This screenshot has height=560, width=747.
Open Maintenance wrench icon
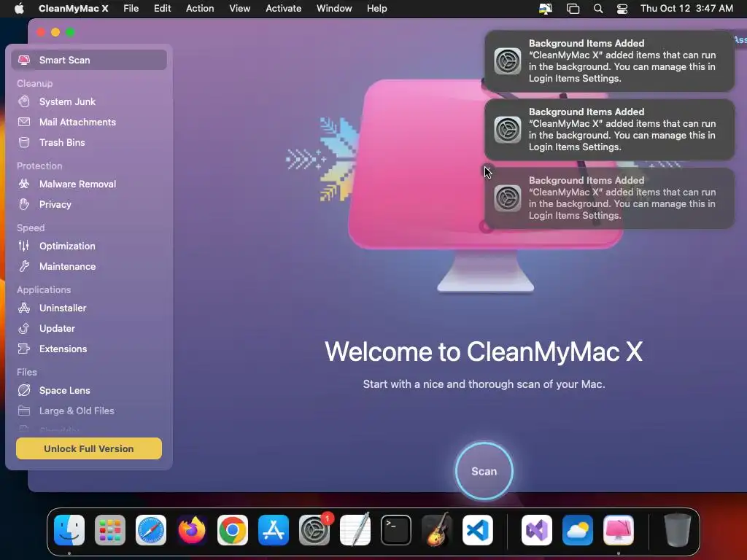(24, 266)
